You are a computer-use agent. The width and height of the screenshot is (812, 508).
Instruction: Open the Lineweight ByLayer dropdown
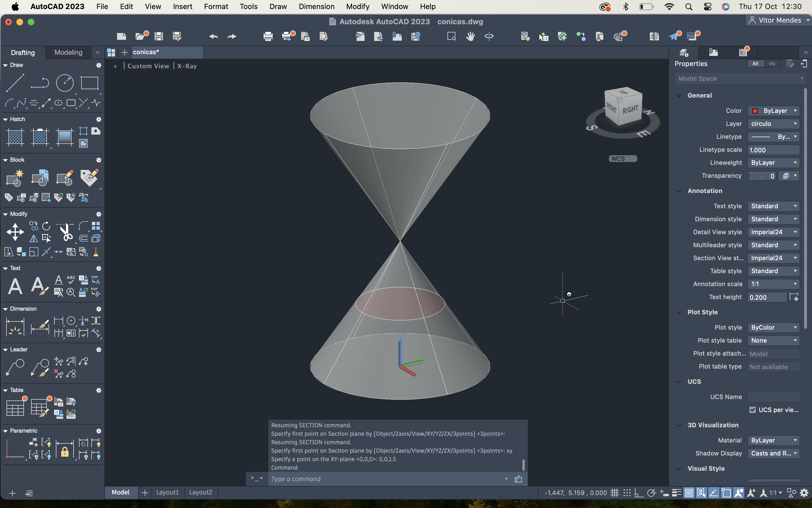pyautogui.click(x=773, y=163)
